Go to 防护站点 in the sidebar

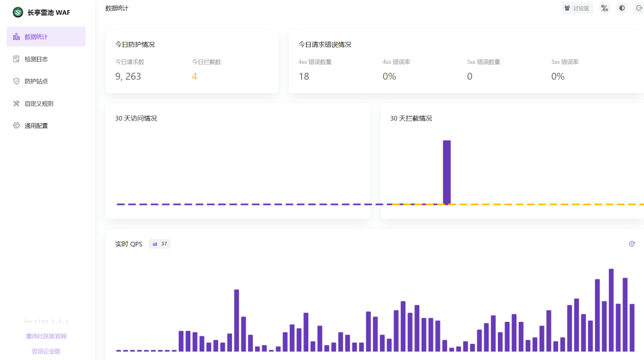(46, 81)
